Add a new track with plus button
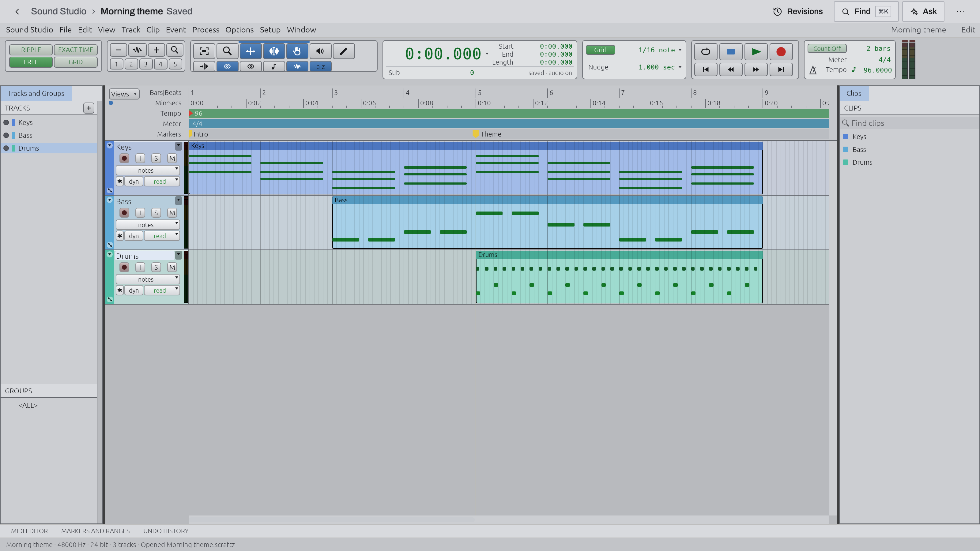Viewport: 980px width, 551px height. coord(89,108)
